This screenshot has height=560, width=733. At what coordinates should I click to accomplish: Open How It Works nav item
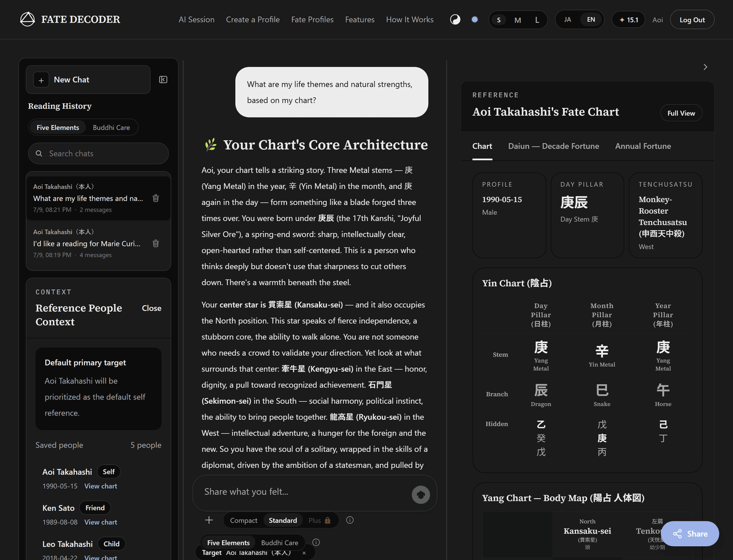click(410, 19)
